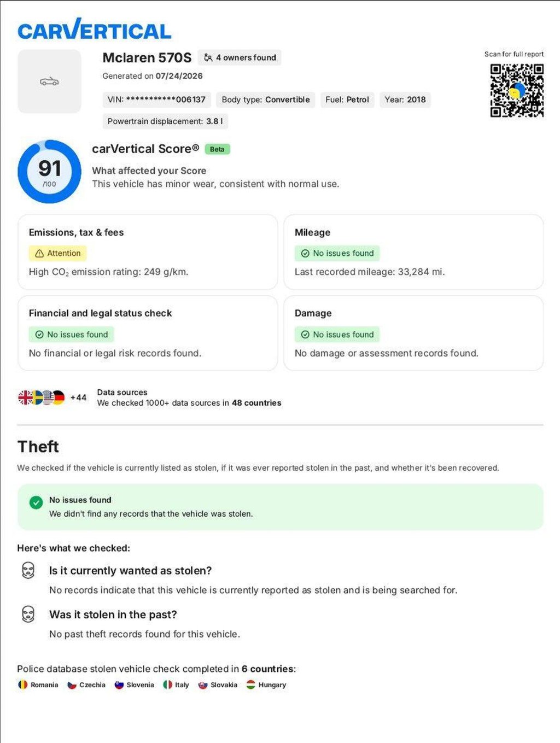Click the Financial 'No issues found' badge
Viewport: 560px width, 743px height.
[x=72, y=334]
